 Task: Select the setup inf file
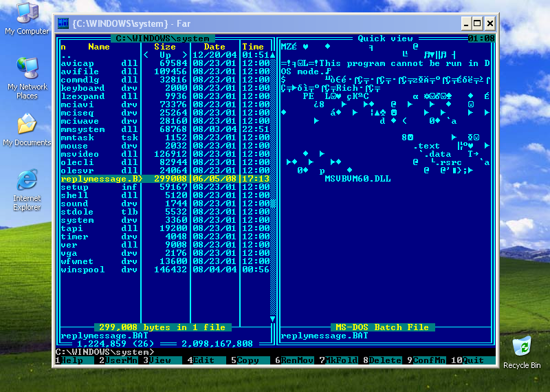click(x=165, y=187)
